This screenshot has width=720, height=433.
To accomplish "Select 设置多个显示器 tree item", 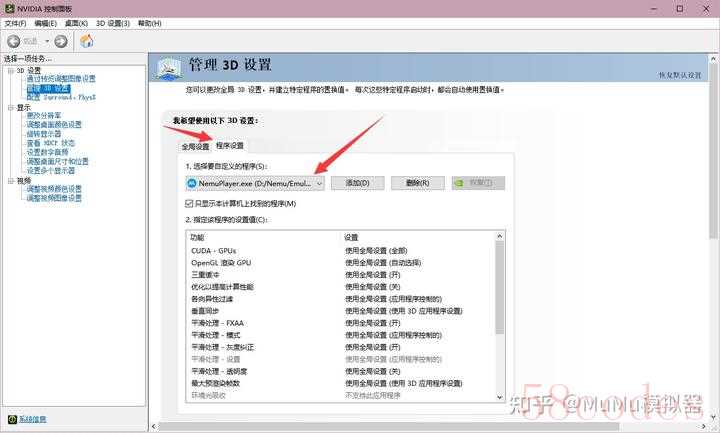I will pyautogui.click(x=51, y=170).
